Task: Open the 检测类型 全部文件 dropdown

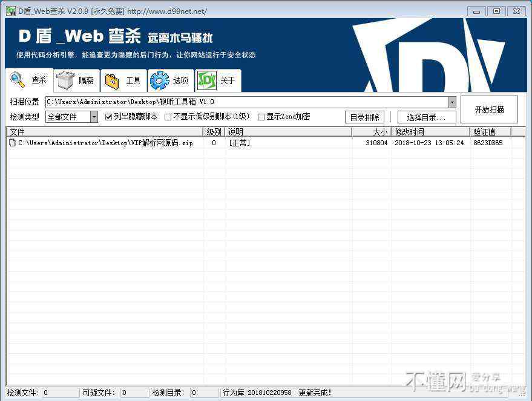Action: 94,117
